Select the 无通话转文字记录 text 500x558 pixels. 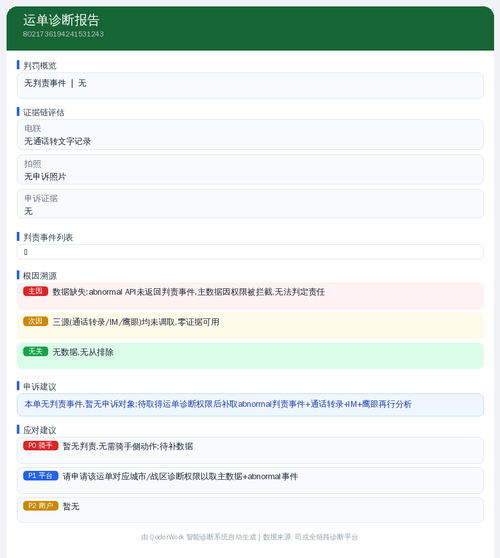click(57, 141)
